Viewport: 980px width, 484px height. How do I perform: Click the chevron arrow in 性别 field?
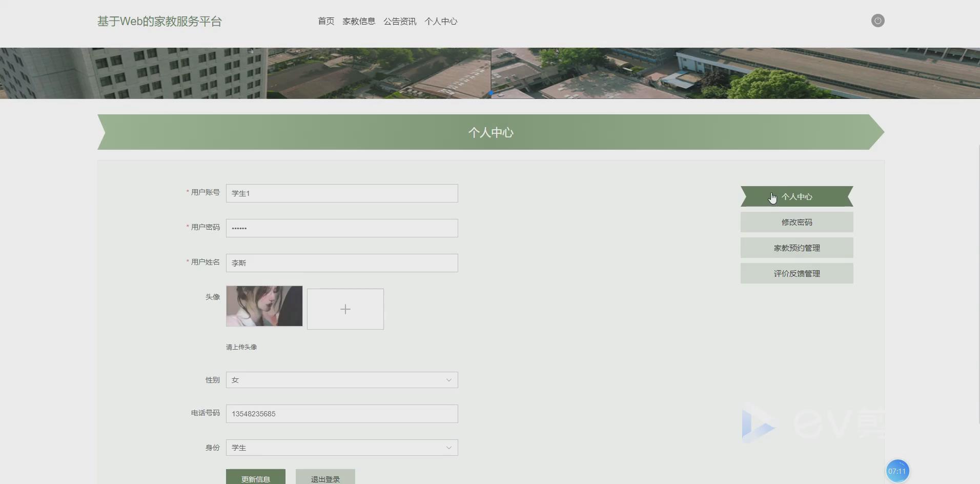pyautogui.click(x=448, y=380)
